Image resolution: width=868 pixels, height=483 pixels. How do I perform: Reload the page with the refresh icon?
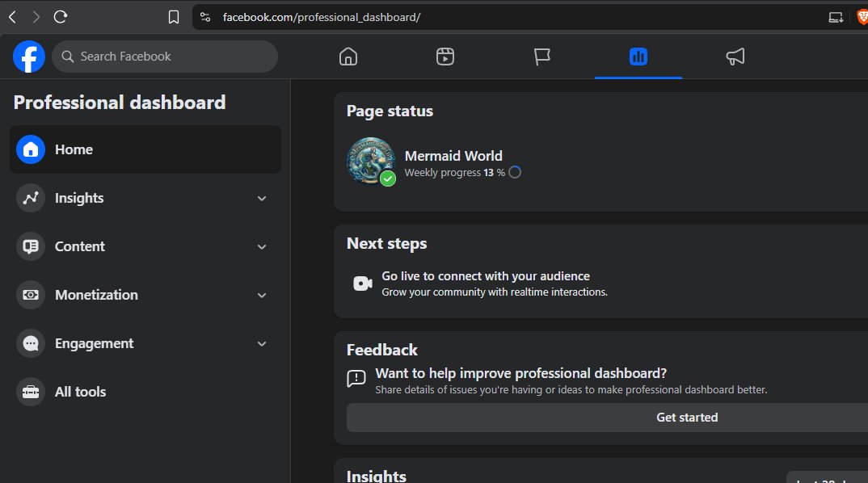tap(61, 17)
